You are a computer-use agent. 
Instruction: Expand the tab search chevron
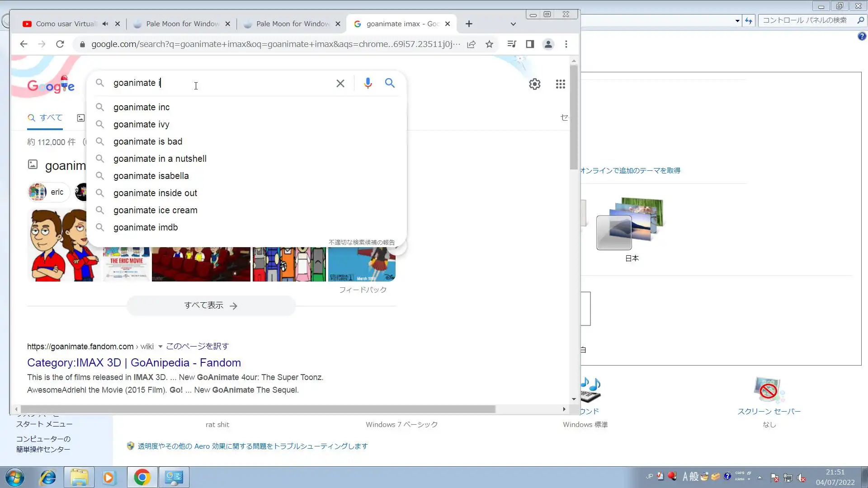[x=513, y=24]
